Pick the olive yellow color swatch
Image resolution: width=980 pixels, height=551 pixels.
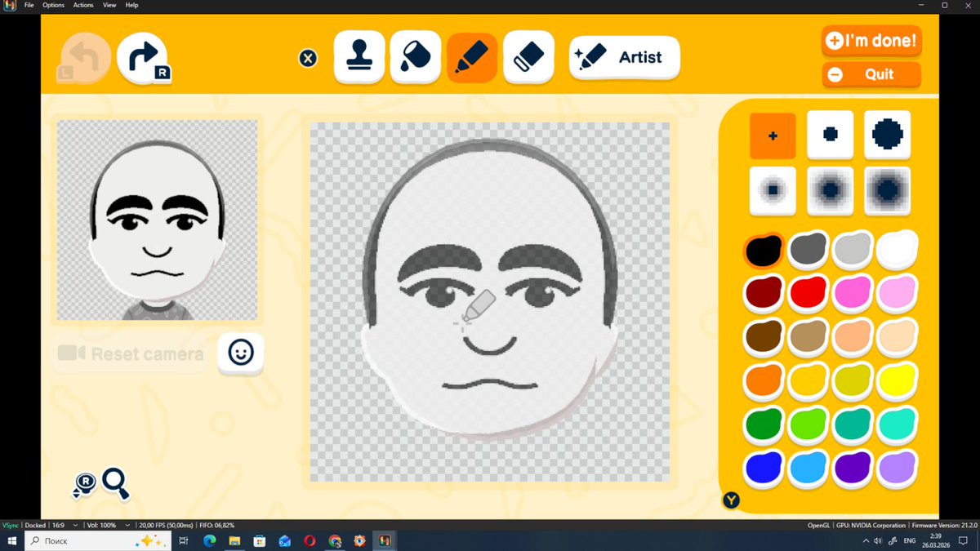tap(853, 380)
